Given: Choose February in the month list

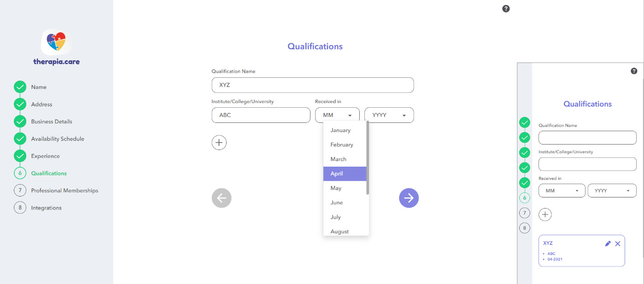Looking at the screenshot, I should point(342,145).
